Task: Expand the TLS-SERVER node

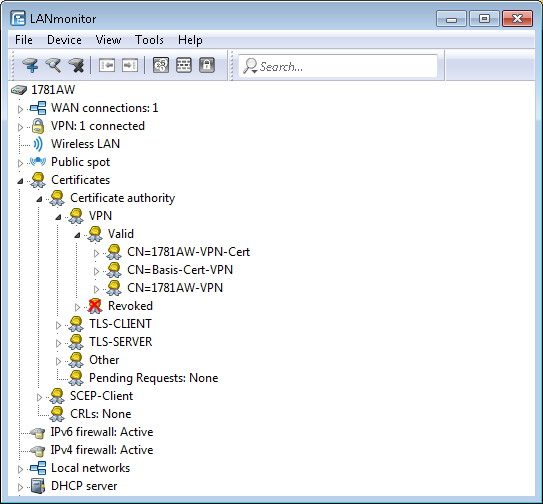Action: tap(58, 343)
